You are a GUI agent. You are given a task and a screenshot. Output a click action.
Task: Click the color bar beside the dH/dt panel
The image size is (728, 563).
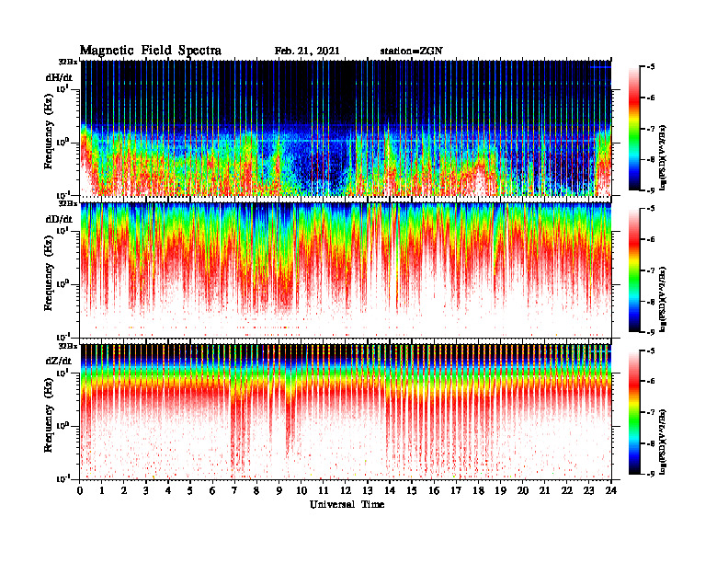(x=634, y=129)
